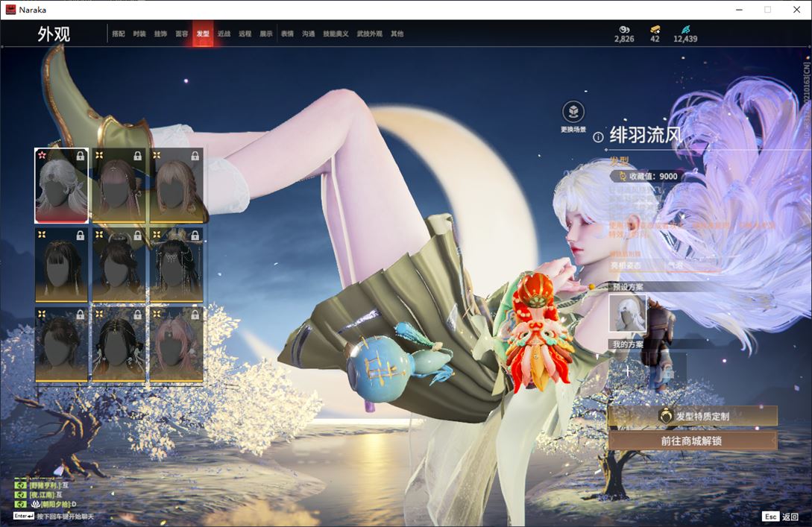Click the 我的方案 section label
Image resolution: width=812 pixels, height=527 pixels.
[x=628, y=344]
